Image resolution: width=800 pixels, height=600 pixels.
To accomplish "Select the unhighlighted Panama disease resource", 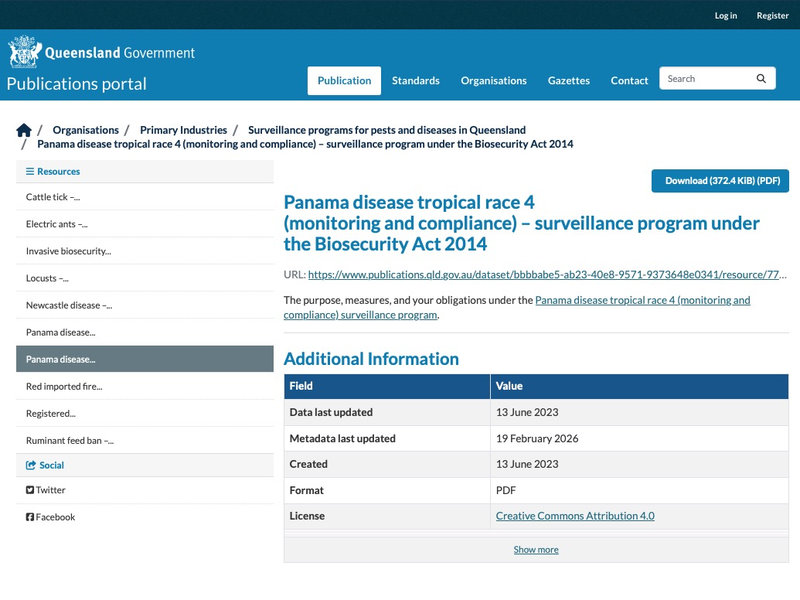I will [145, 332].
